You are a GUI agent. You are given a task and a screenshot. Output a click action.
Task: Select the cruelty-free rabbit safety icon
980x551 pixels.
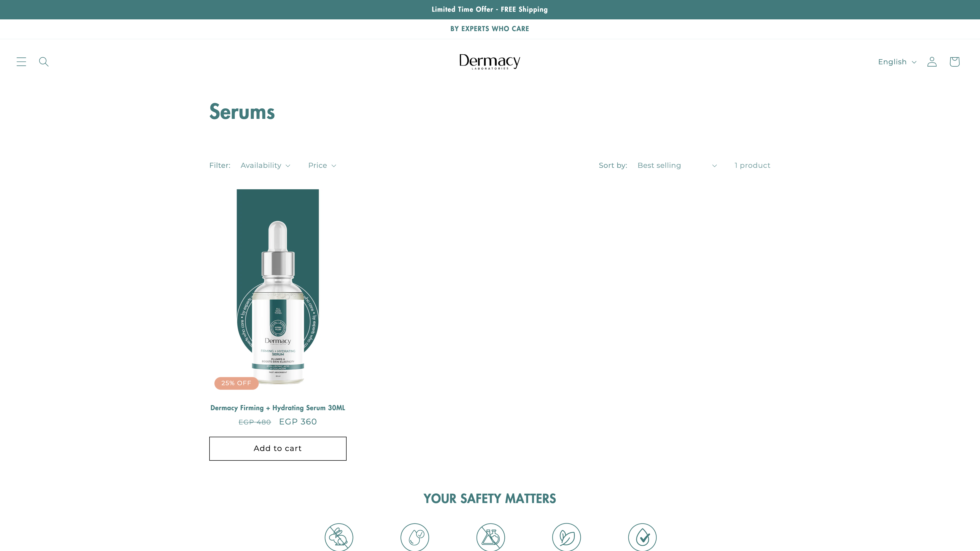[x=339, y=537]
